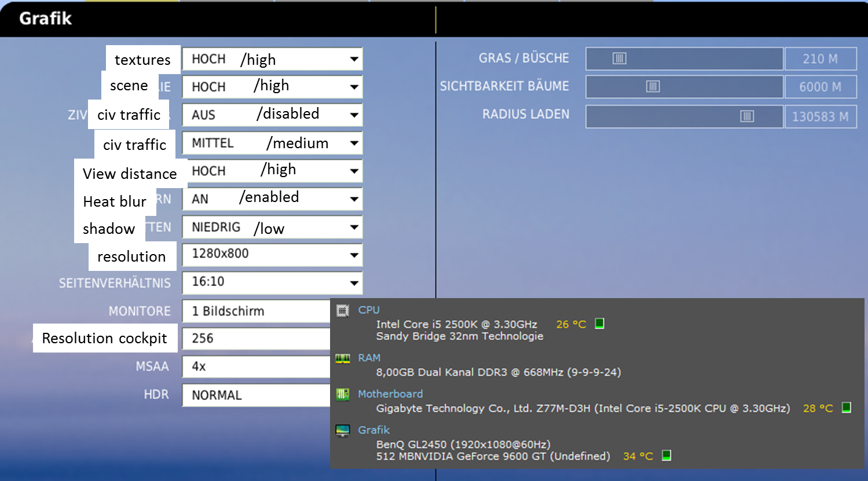Screen dimensions: 868x481
Task: Click the 210 M value field
Action: coord(821,58)
